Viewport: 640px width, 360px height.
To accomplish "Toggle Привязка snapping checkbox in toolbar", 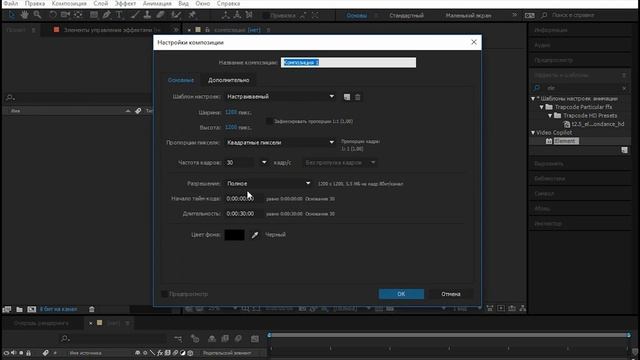I will pyautogui.click(x=266, y=16).
